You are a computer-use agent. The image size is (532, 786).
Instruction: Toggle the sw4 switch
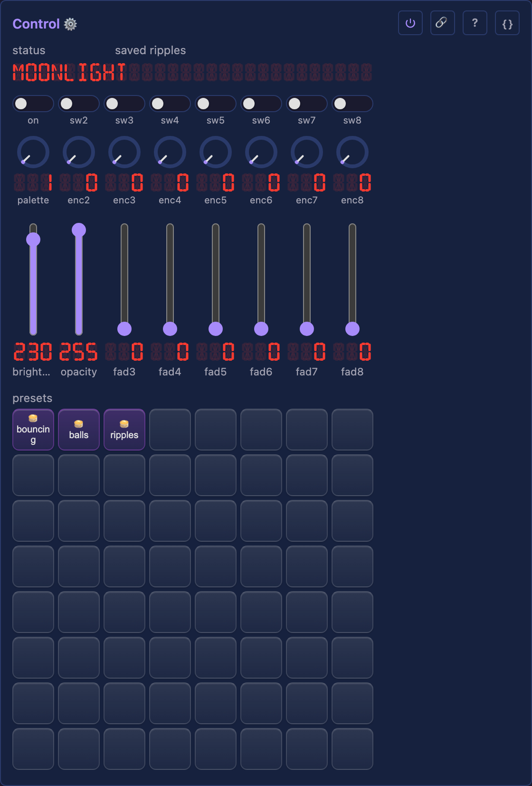coord(170,104)
